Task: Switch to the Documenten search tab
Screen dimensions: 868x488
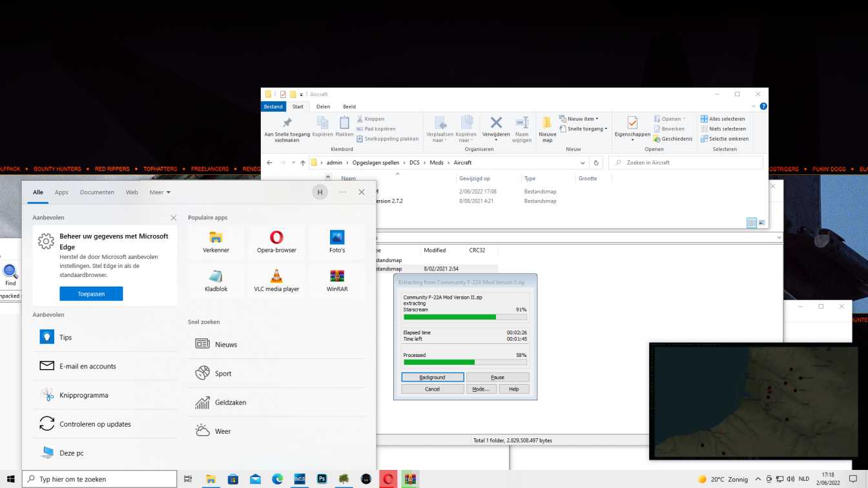Action: (97, 192)
